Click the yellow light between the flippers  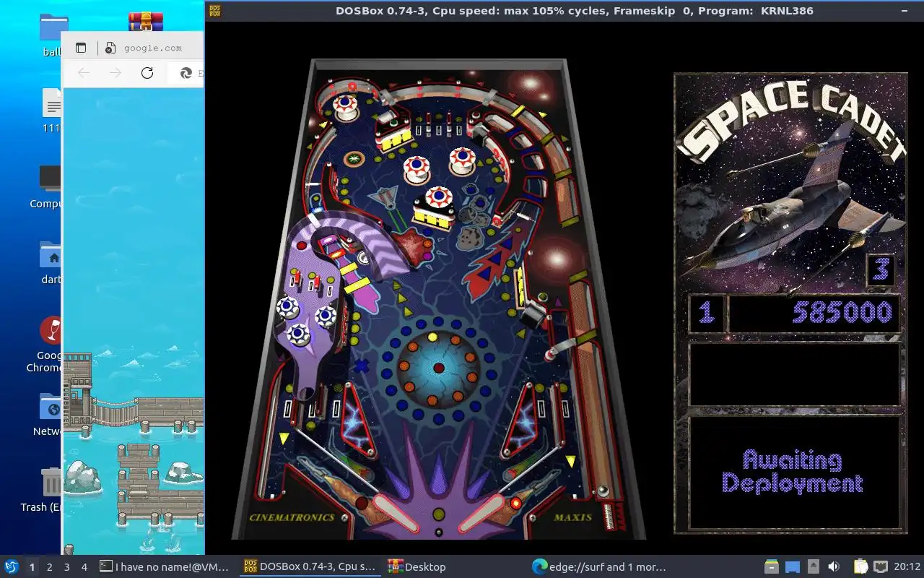[x=438, y=514]
